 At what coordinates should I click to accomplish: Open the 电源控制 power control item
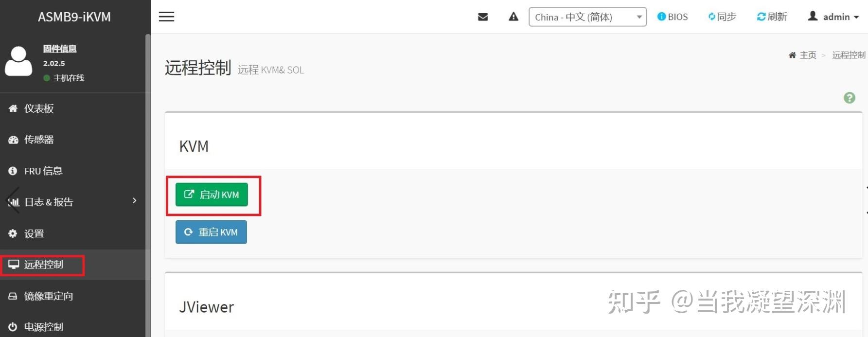click(43, 327)
